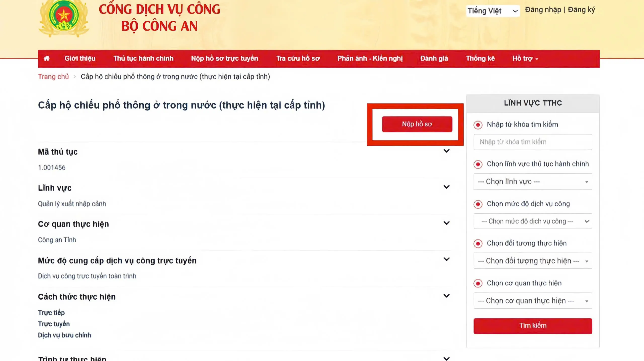Collapse the 'Lĩnh vực' section
The height and width of the screenshot is (361, 644).
point(447,187)
